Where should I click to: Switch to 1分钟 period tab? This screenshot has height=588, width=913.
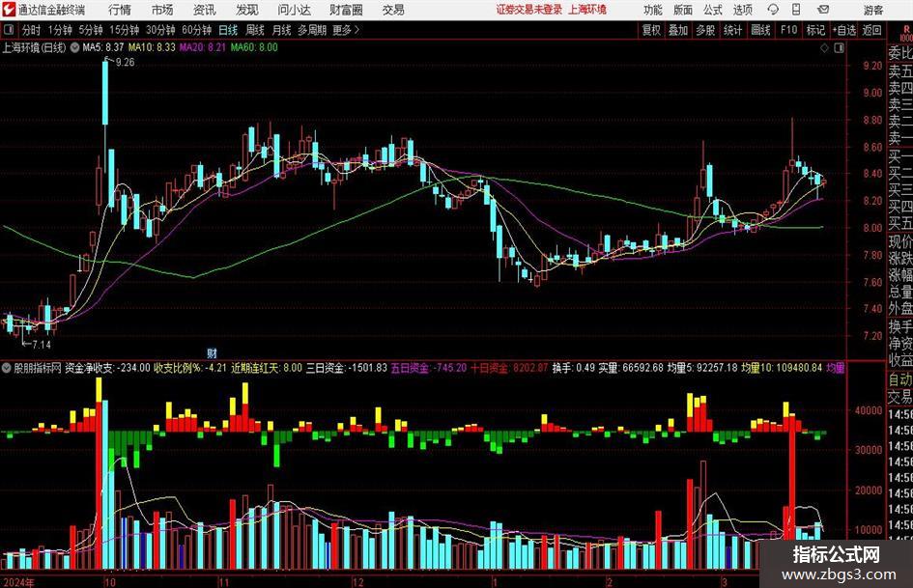point(60,30)
